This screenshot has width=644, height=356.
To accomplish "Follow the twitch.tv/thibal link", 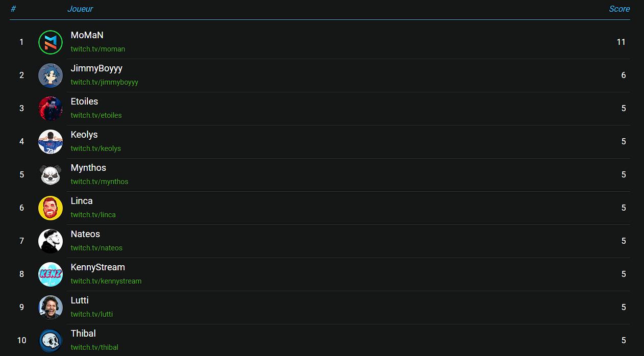I will pos(94,347).
